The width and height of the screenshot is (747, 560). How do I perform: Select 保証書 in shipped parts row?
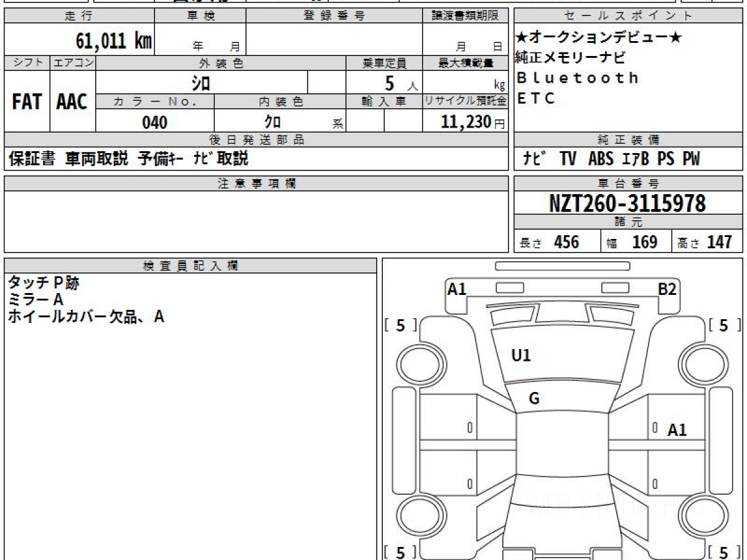tap(32, 159)
